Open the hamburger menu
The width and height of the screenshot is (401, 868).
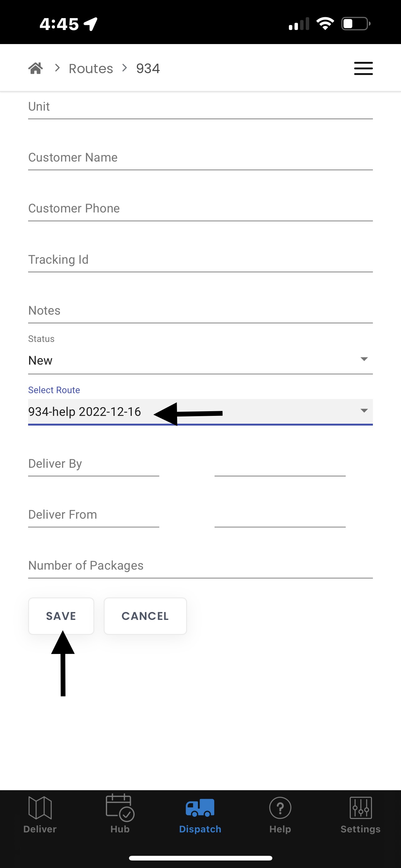363,68
